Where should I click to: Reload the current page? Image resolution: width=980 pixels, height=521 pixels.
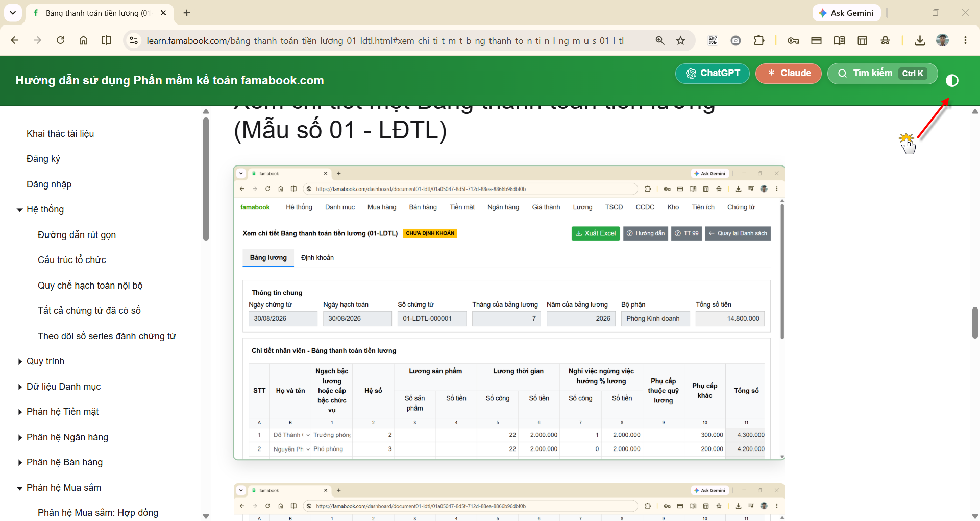pos(60,40)
